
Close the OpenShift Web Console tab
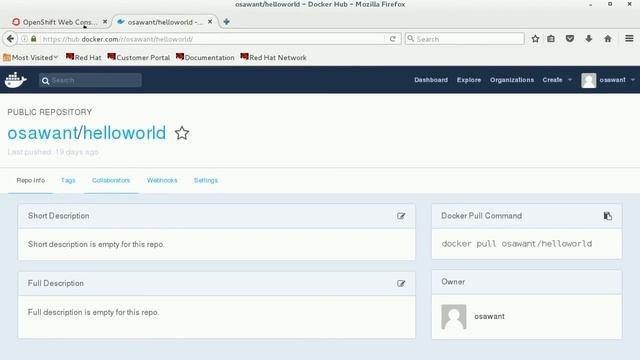point(105,22)
